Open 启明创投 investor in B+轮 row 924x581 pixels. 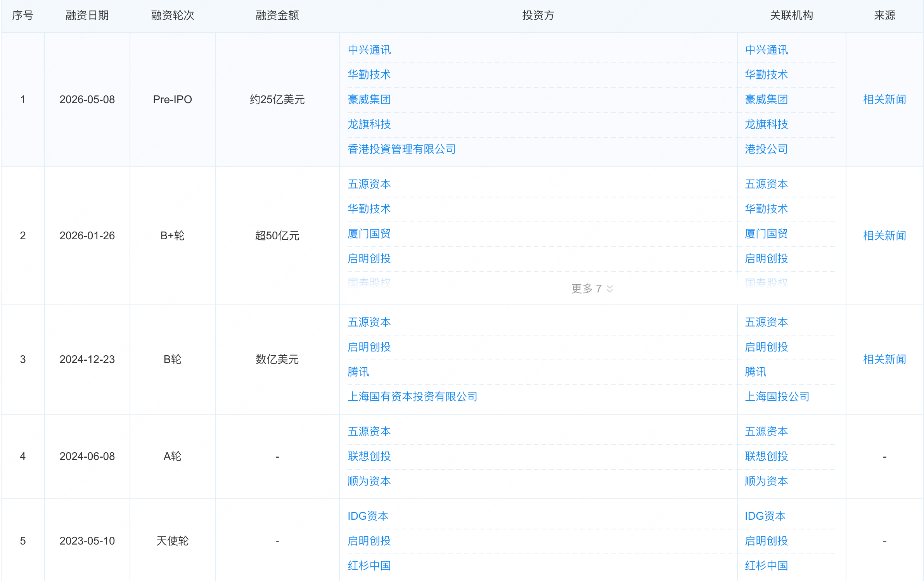pyautogui.click(x=369, y=259)
